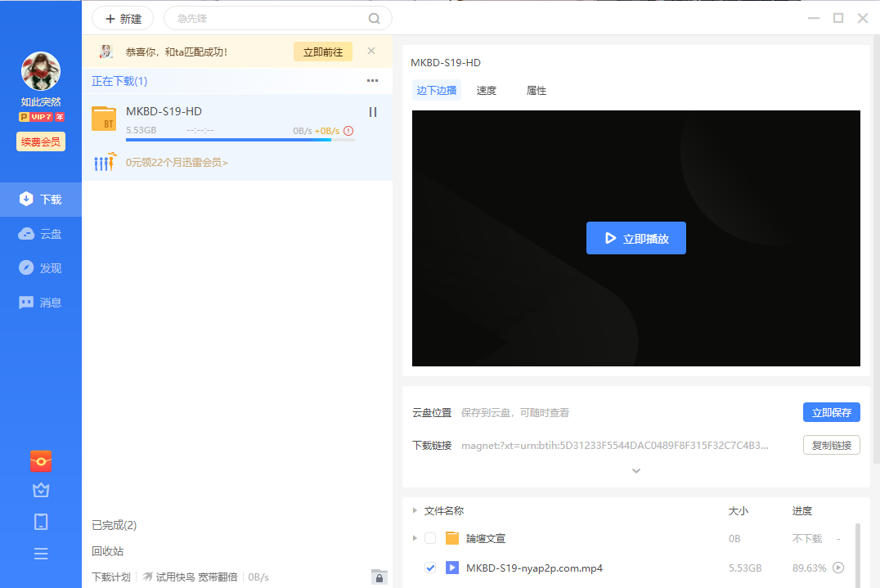Uncheck the MKBD-S19-nyap2p.com.mp4 file checkbox

(x=430, y=568)
